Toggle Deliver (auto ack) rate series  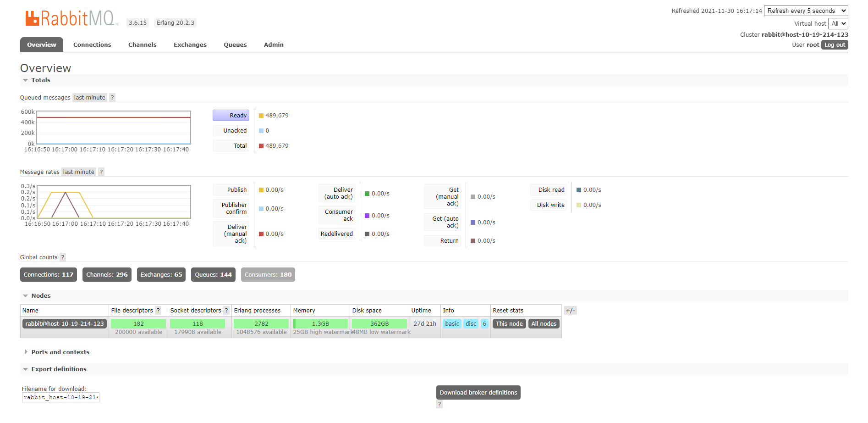coord(337,193)
